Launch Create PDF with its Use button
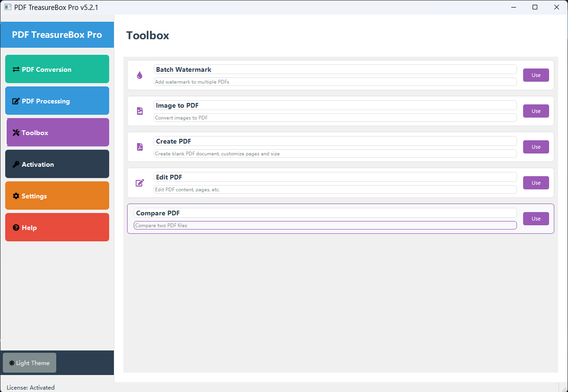This screenshot has width=568, height=392. (x=535, y=147)
